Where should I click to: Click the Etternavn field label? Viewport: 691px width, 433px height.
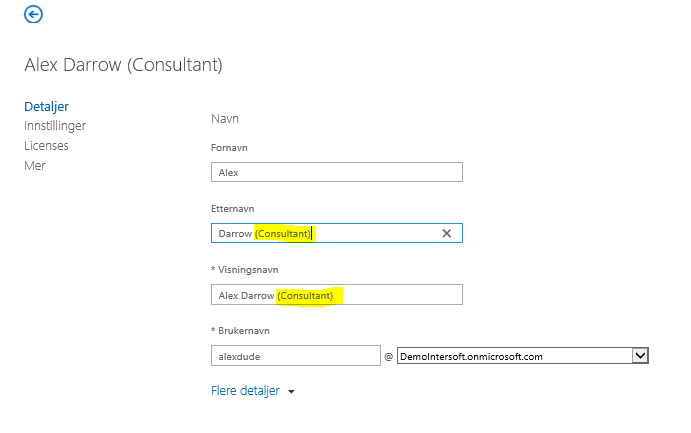(232, 209)
